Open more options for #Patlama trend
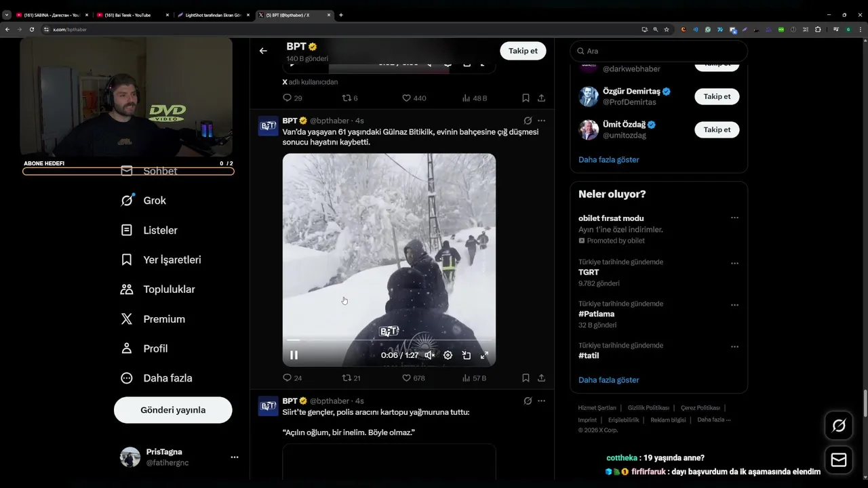 pyautogui.click(x=734, y=306)
